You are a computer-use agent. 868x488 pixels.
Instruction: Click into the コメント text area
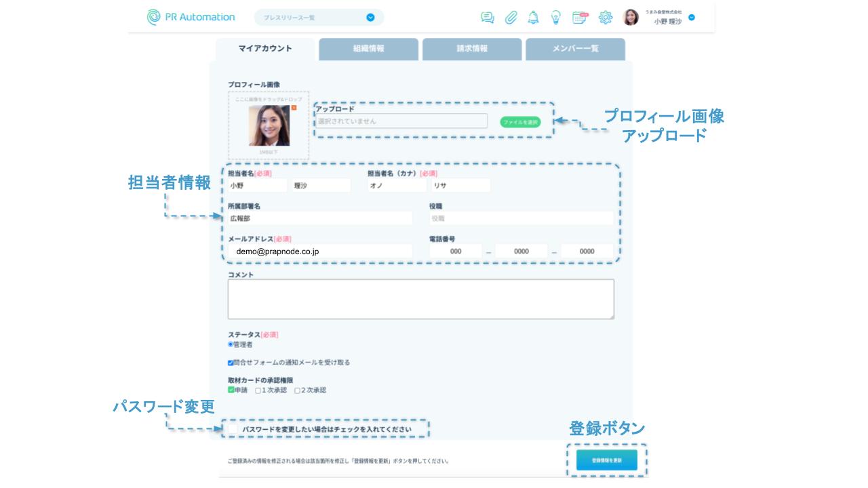pos(420,299)
